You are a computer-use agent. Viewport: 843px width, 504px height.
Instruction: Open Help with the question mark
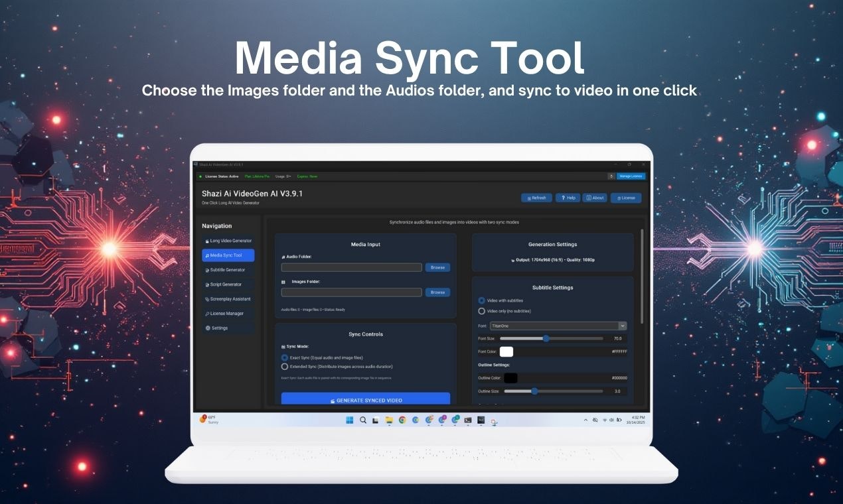pos(567,198)
